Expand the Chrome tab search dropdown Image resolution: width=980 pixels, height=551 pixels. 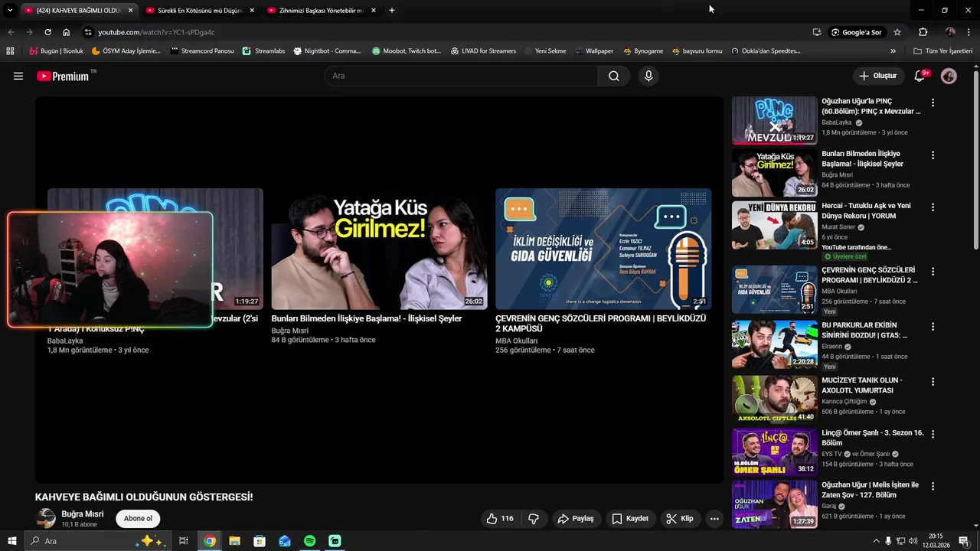click(x=10, y=11)
